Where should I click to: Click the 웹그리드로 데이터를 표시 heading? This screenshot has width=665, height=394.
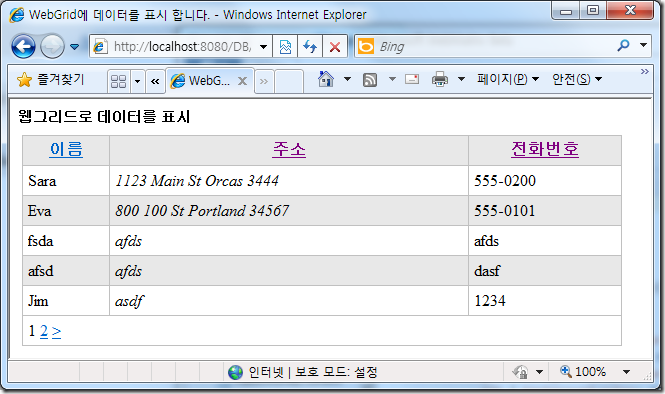[x=104, y=116]
